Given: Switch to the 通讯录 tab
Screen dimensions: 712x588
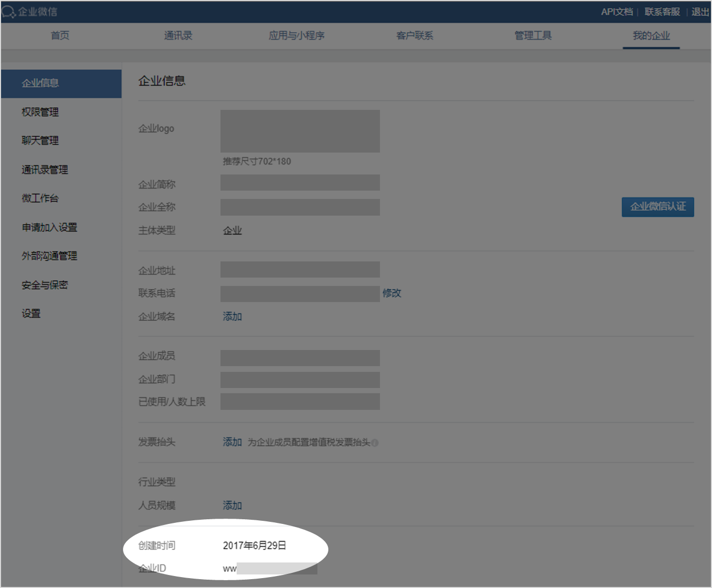Looking at the screenshot, I should click(x=178, y=35).
